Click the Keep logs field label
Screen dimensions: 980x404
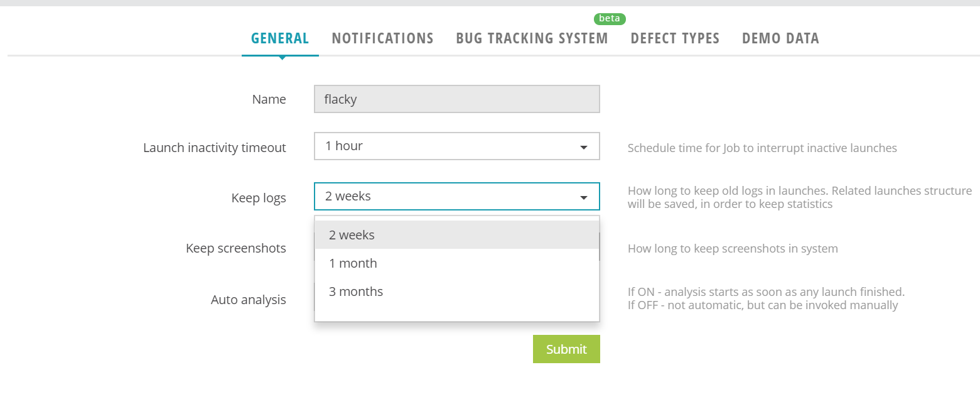pos(259,197)
